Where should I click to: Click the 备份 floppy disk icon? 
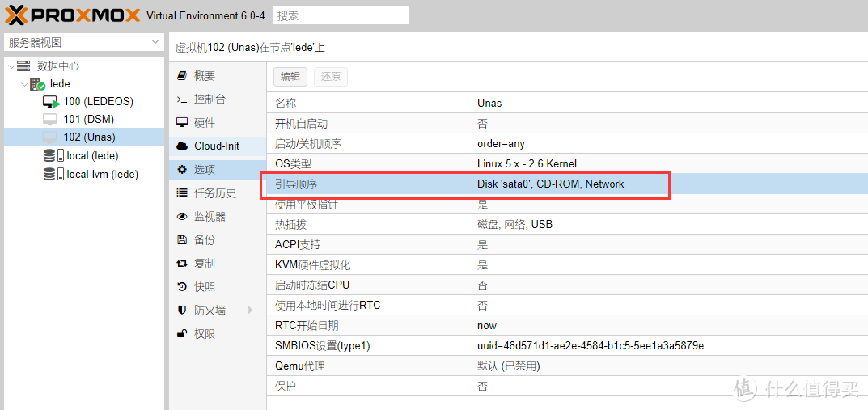182,240
